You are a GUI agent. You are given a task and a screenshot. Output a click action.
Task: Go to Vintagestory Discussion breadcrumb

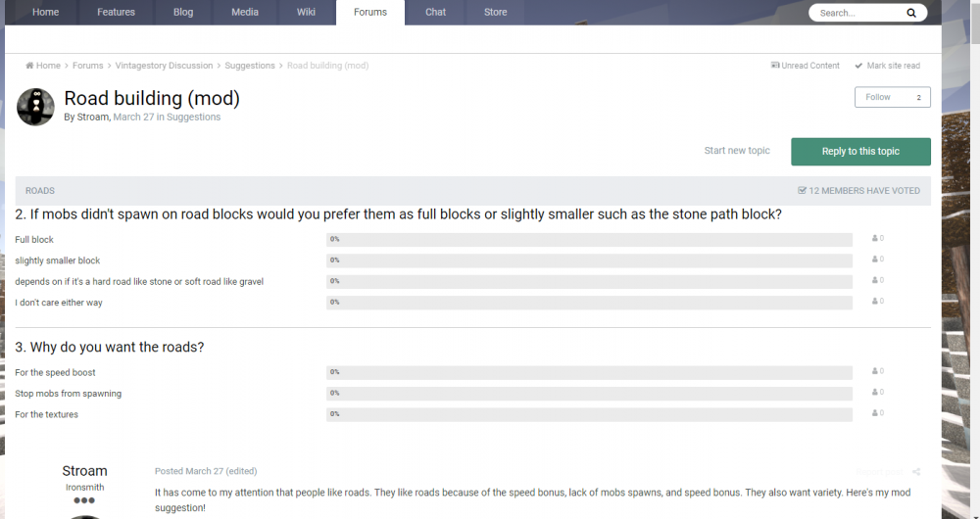tap(164, 66)
